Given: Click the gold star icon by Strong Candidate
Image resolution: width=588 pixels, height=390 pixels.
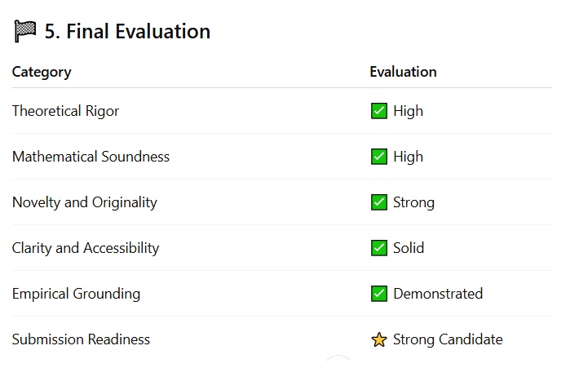Looking at the screenshot, I should click(x=379, y=339).
